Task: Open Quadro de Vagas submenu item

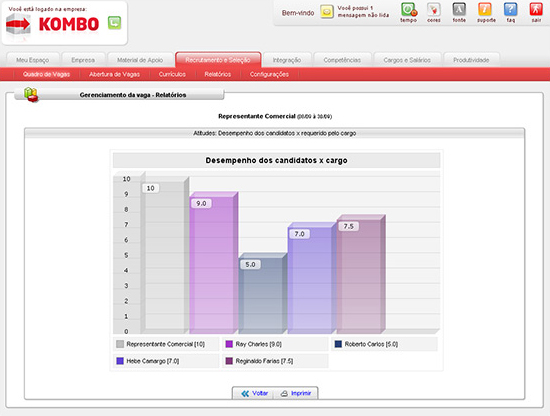Action: 46,74
